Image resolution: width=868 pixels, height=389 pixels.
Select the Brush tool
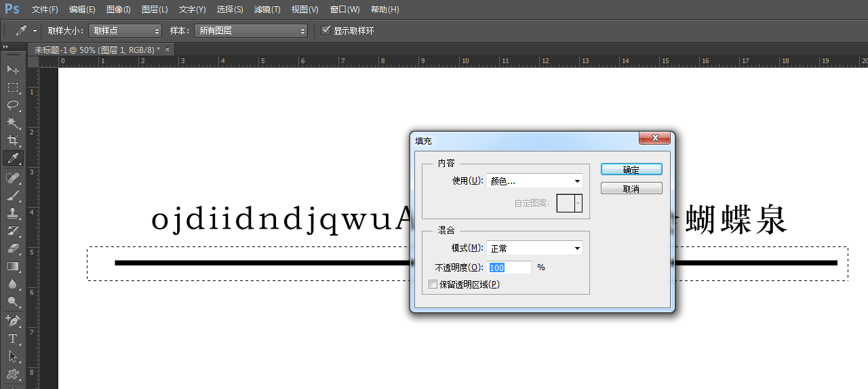(13, 195)
